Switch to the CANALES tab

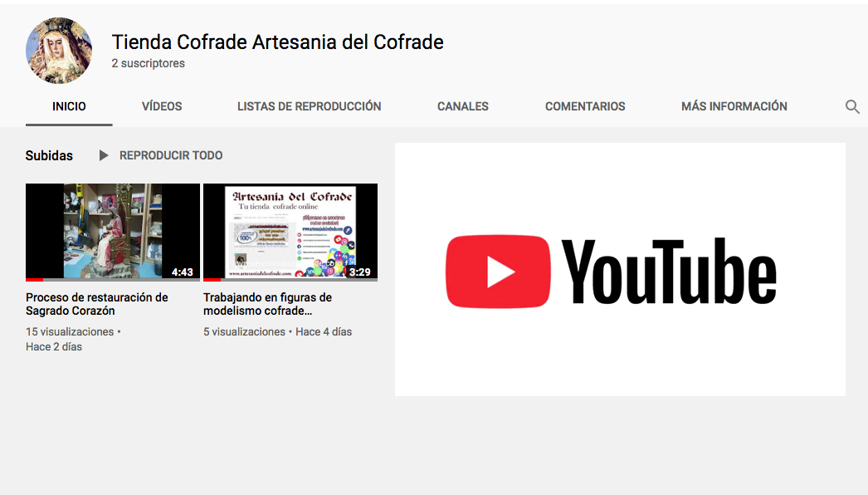pyautogui.click(x=462, y=106)
